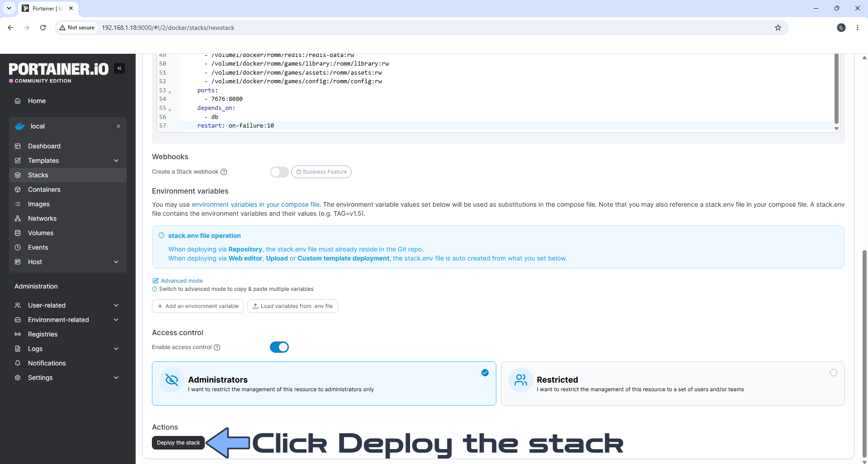Click the page vertical scrollbar thumb
868x464 pixels.
pyautogui.click(x=864, y=353)
